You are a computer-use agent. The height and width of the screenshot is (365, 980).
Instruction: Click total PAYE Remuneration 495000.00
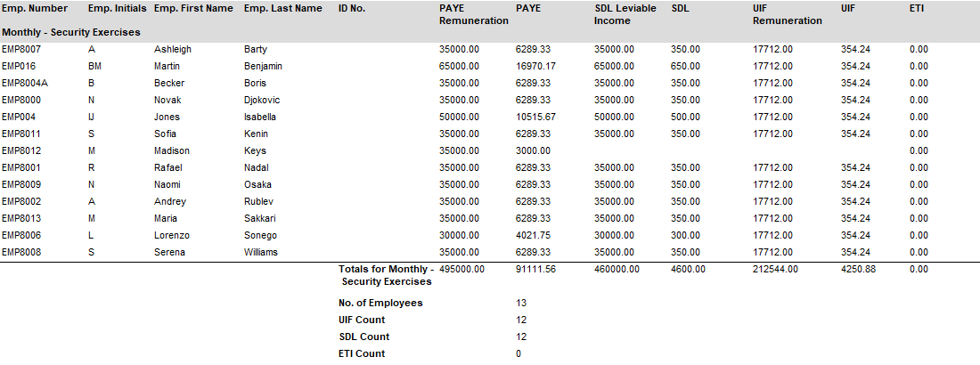461,269
